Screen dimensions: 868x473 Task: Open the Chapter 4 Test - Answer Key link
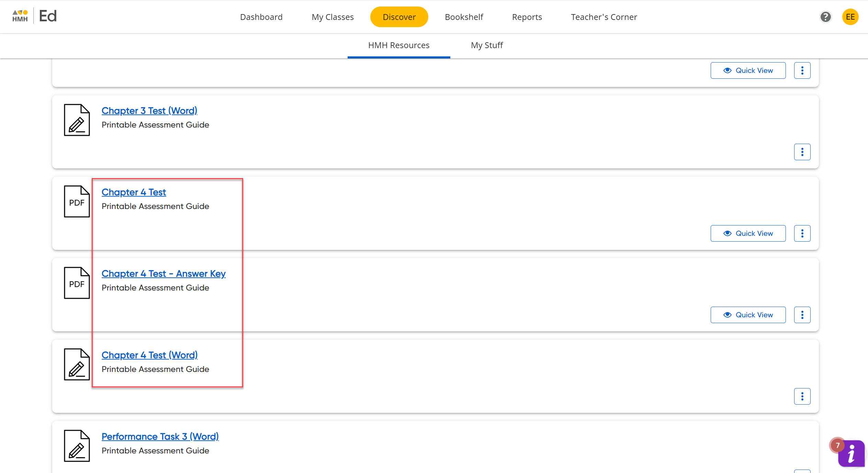click(x=164, y=274)
